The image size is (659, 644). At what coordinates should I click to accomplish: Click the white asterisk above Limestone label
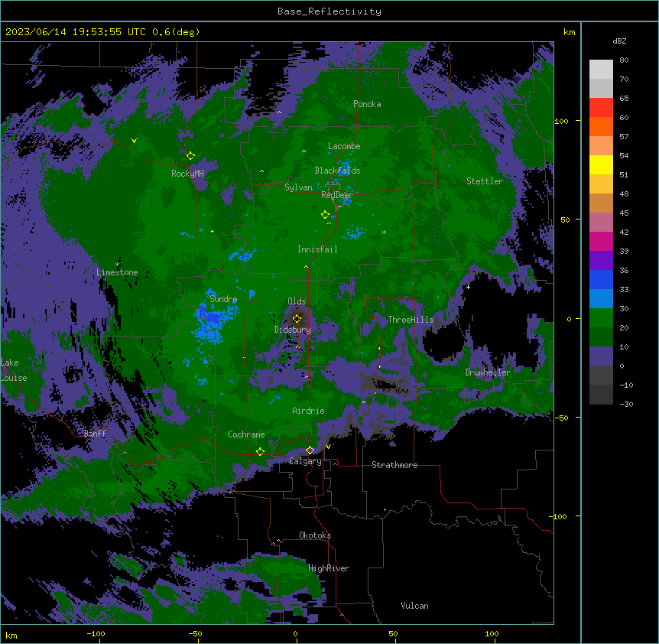pyautogui.click(x=117, y=265)
